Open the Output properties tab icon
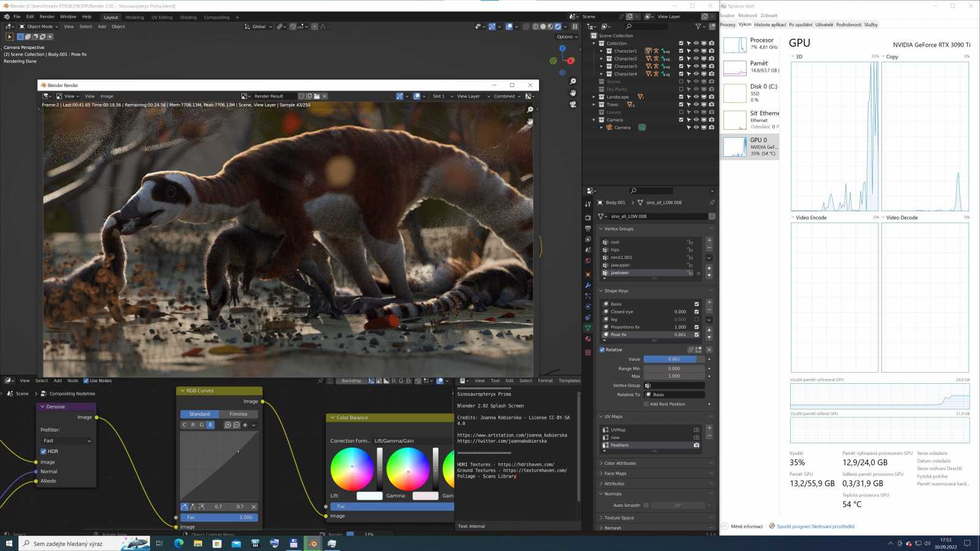The width and height of the screenshot is (980, 551). (588, 228)
